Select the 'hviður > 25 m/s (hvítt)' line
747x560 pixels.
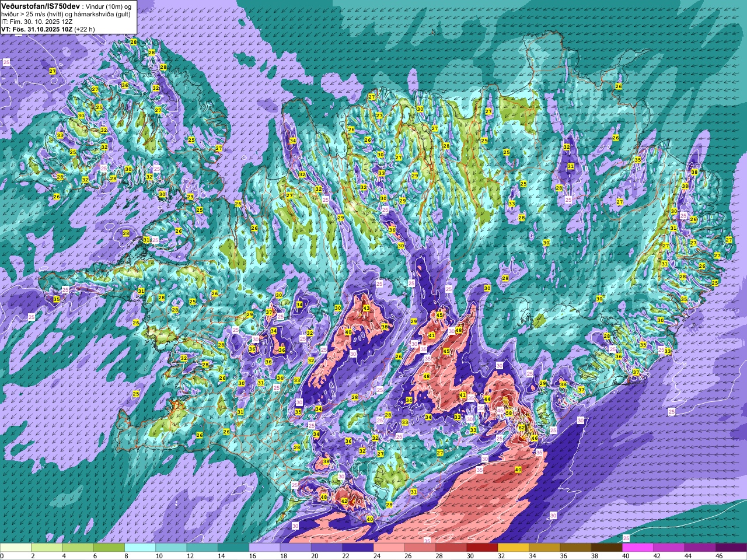coord(34,13)
